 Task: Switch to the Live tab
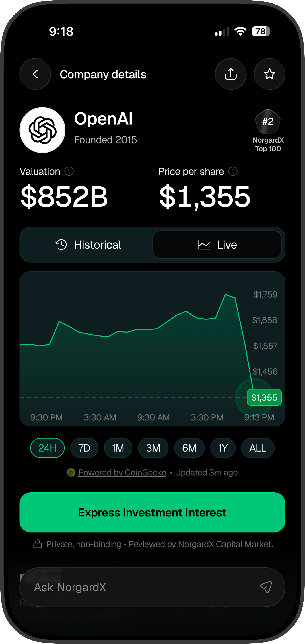pos(217,245)
